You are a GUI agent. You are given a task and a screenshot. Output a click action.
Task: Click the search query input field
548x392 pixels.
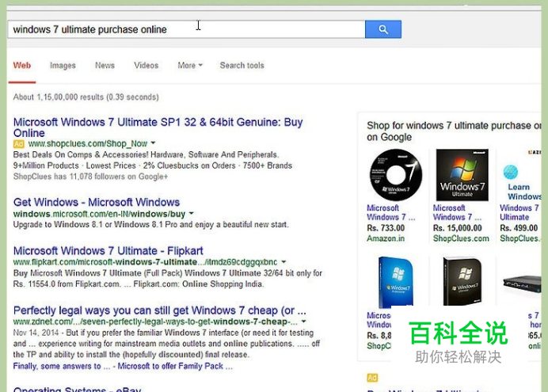pyautogui.click(x=186, y=29)
